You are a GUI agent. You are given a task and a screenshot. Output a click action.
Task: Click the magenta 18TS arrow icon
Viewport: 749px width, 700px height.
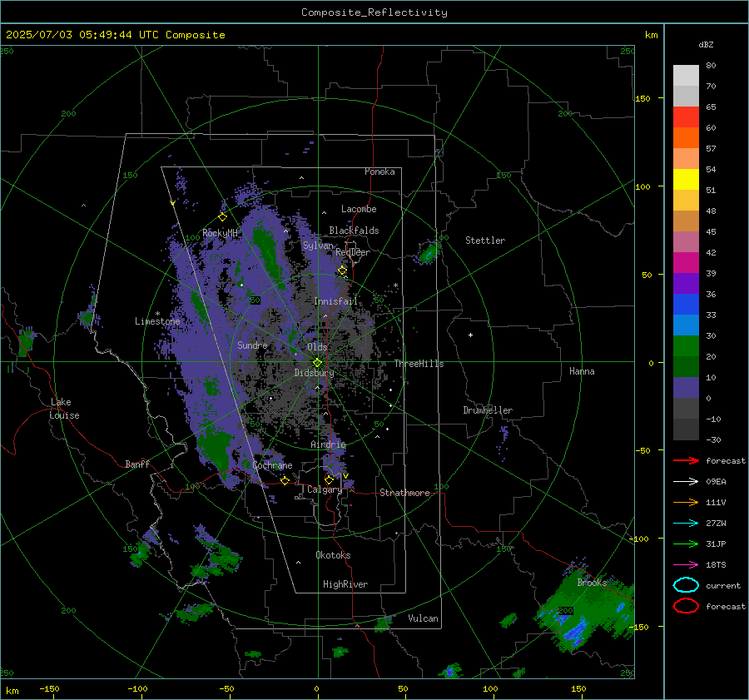(686, 565)
